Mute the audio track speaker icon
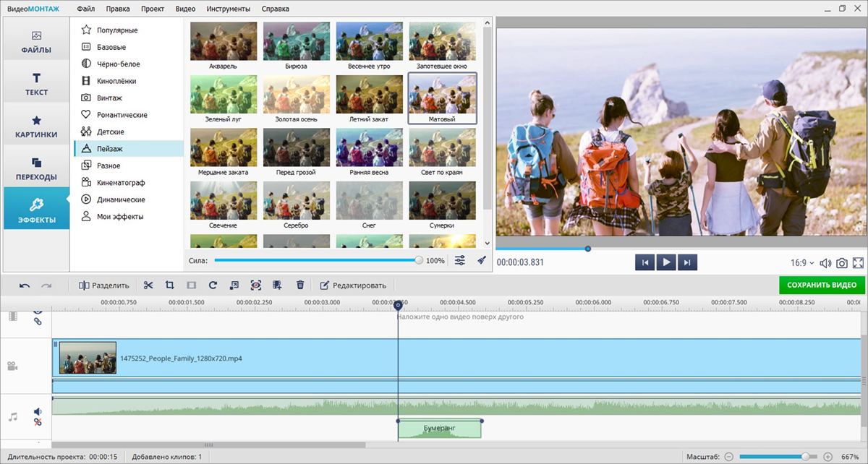The image size is (868, 464). click(x=38, y=412)
